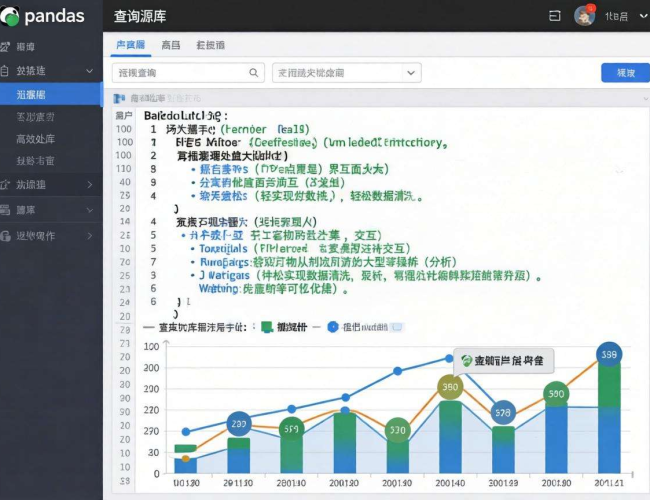Switch to the middle tab in the tab bar
Image resolution: width=650 pixels, height=500 pixels.
pos(170,45)
